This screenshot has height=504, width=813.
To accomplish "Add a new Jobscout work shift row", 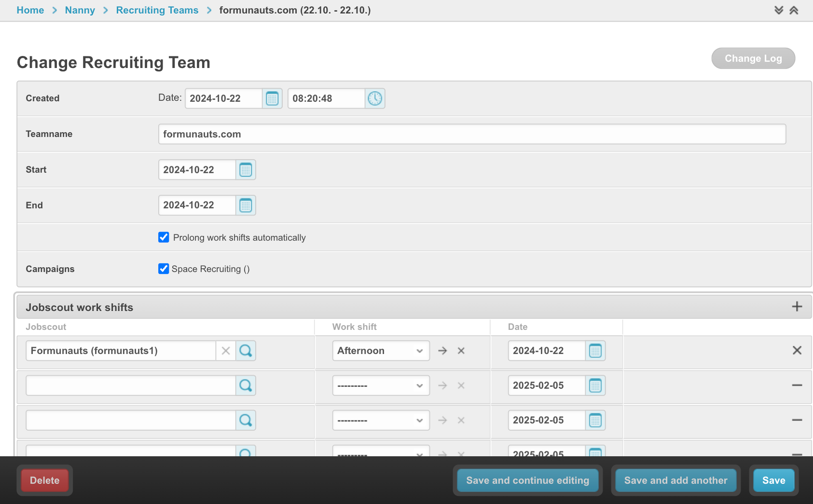I will coord(797,307).
